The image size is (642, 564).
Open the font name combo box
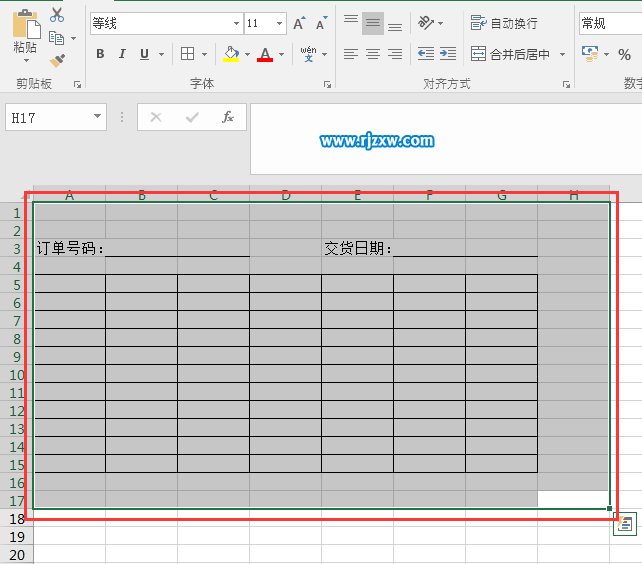[166, 23]
